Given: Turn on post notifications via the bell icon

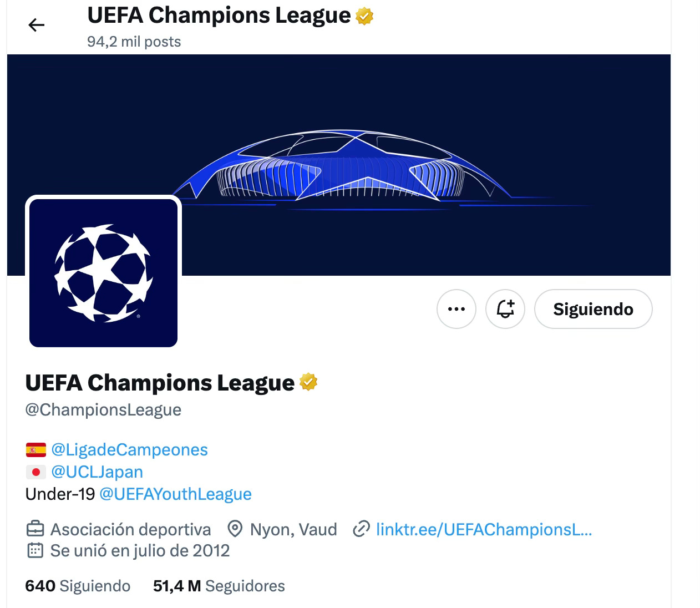Looking at the screenshot, I should [505, 309].
